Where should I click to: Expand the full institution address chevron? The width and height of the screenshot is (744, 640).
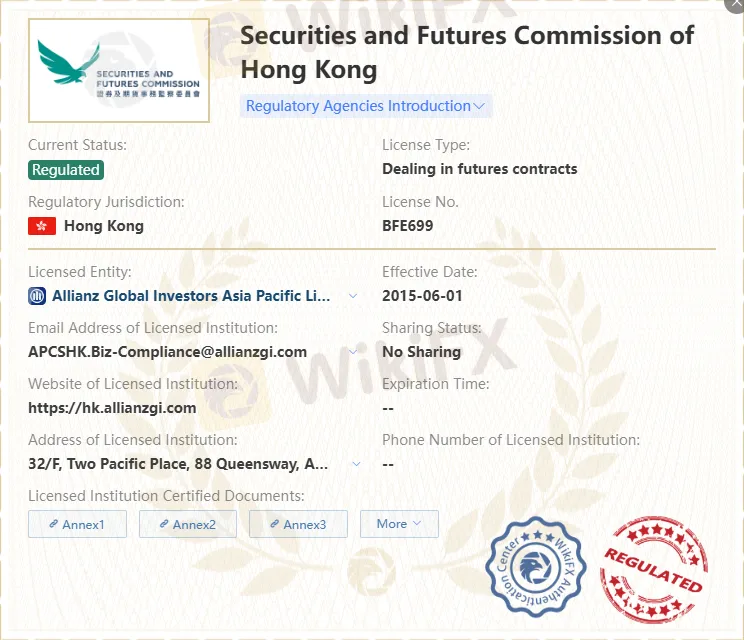coord(356,464)
